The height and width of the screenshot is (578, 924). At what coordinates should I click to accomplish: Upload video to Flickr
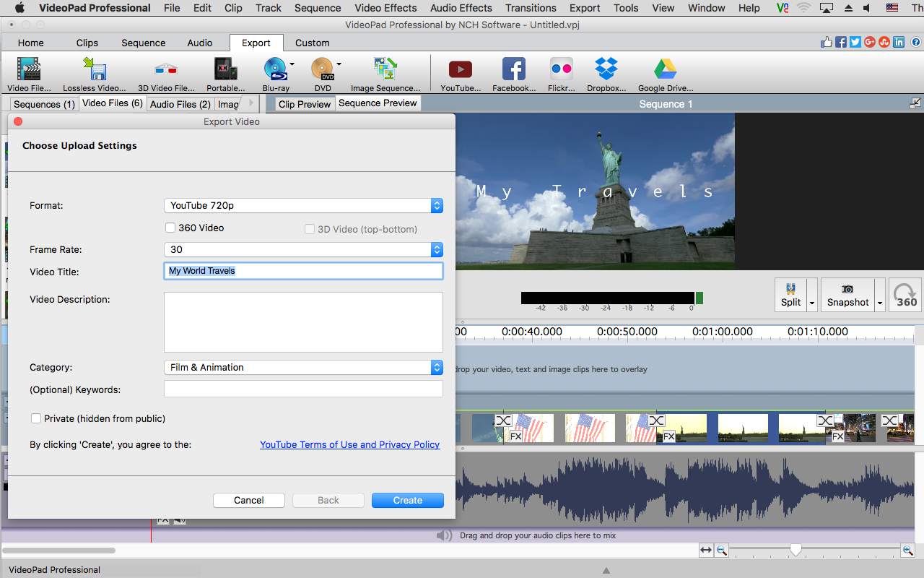pos(561,74)
